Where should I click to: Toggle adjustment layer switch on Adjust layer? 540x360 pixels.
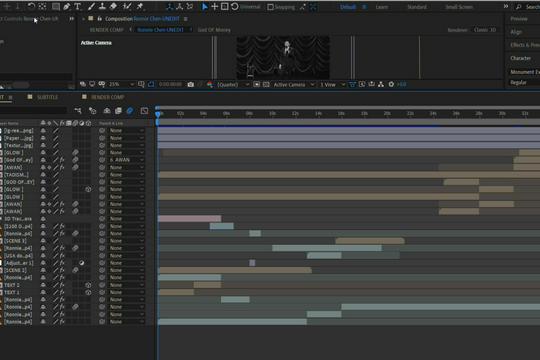pos(82,263)
